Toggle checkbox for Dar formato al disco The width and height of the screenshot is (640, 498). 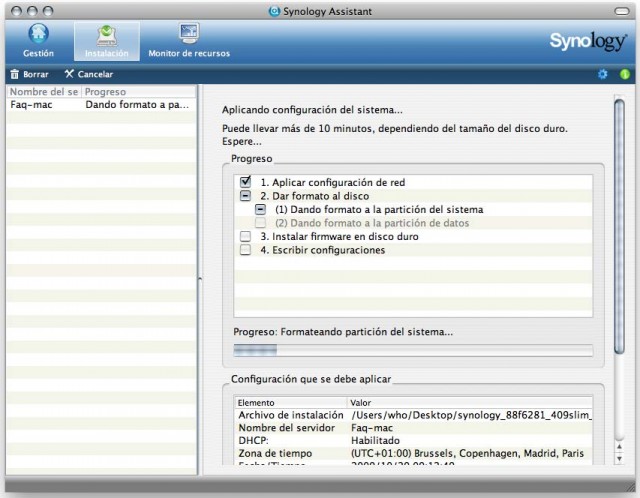[245, 196]
